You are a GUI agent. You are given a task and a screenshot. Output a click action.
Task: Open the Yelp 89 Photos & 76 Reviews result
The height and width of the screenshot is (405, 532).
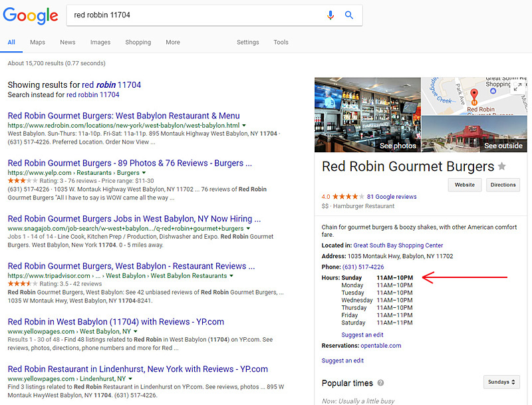(x=130, y=163)
